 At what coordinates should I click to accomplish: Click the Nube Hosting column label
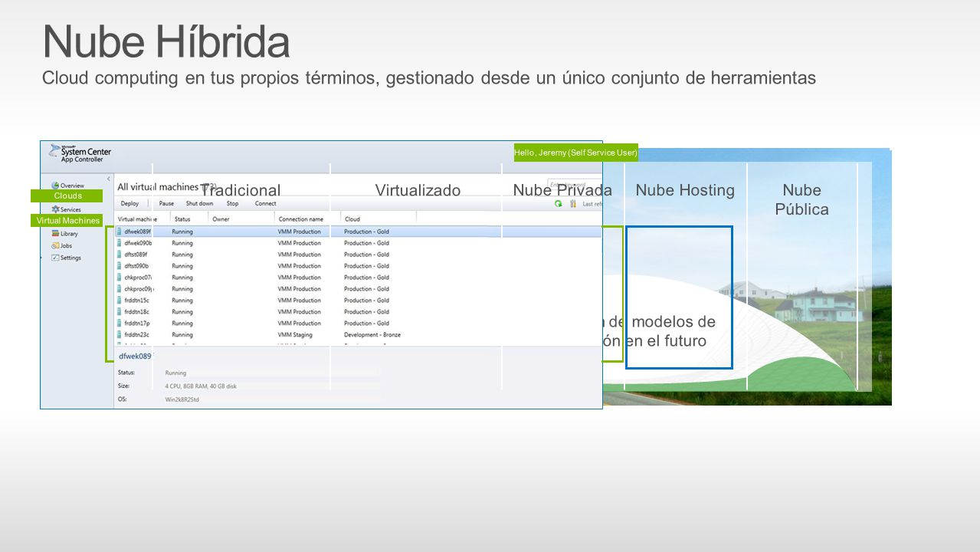pos(685,190)
